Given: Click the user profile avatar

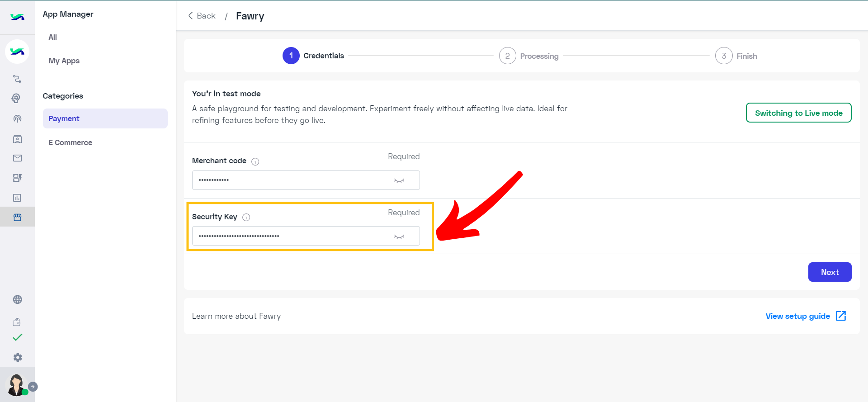Looking at the screenshot, I should pyautogui.click(x=17, y=385).
